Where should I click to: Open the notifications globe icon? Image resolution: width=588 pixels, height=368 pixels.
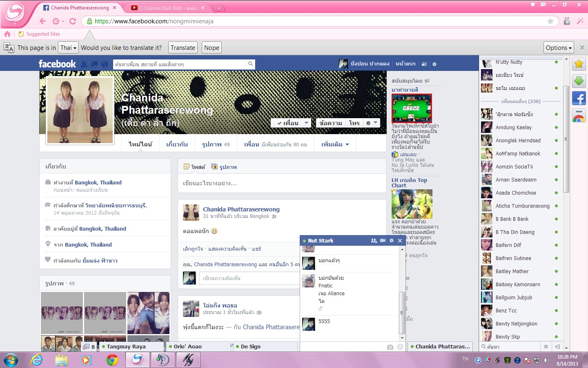105,64
